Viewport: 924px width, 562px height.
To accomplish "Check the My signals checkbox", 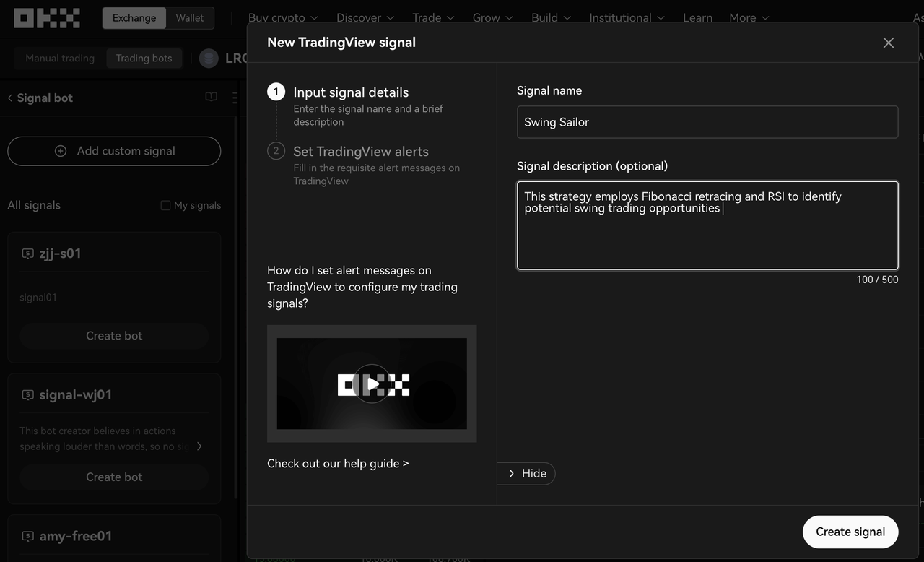I will [x=165, y=204].
